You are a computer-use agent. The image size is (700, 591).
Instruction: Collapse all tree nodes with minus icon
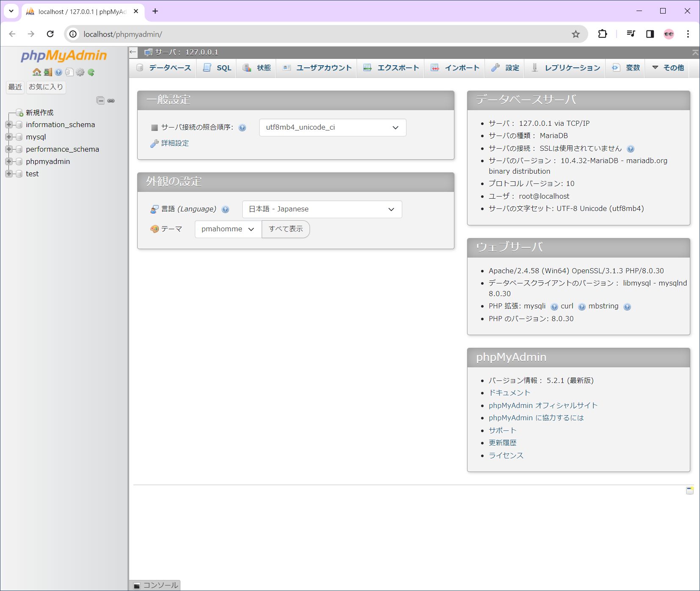100,100
